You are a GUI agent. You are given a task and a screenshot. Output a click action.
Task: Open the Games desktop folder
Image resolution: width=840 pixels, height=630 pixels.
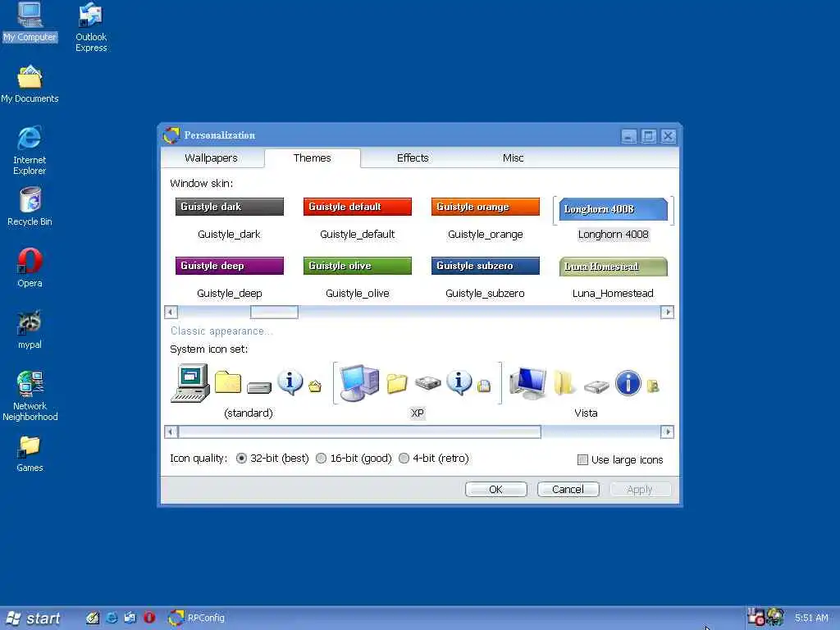30,454
